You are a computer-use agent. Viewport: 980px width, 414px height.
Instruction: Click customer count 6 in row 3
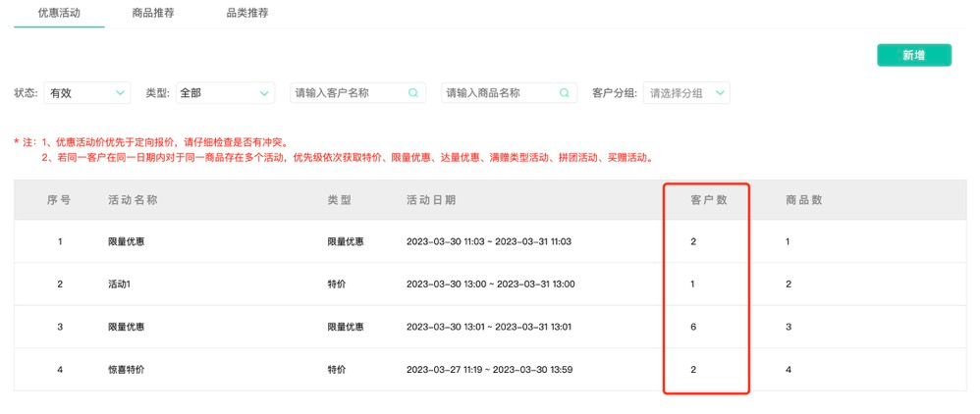click(x=693, y=327)
